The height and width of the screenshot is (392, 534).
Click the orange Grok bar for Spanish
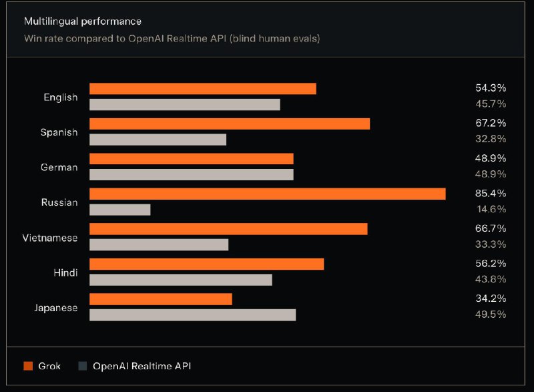(230, 124)
